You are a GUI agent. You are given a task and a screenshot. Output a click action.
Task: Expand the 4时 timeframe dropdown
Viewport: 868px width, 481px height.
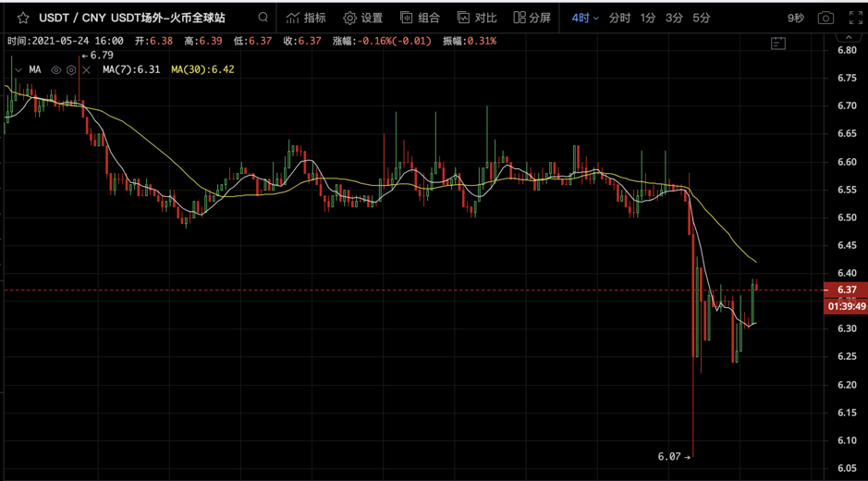(x=585, y=18)
